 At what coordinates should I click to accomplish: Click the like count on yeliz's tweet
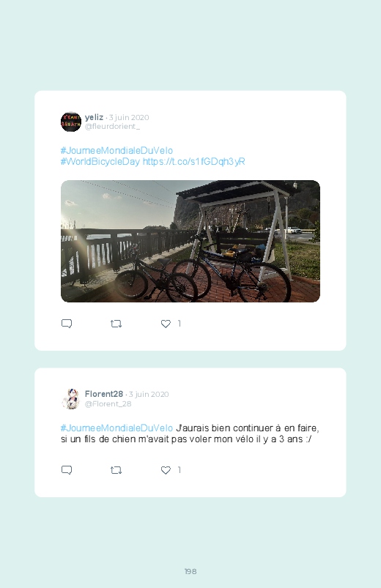tap(180, 324)
